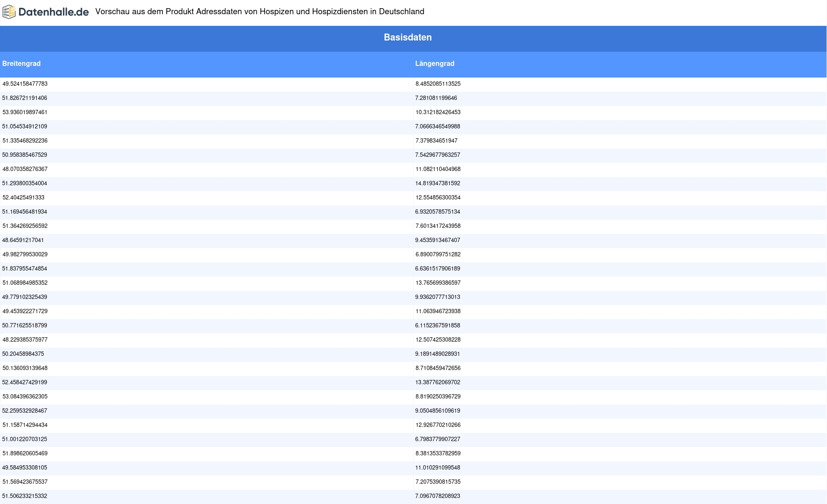This screenshot has height=504, width=827.
Task: Select latitude cell 53.936019897461
Action: click(25, 112)
